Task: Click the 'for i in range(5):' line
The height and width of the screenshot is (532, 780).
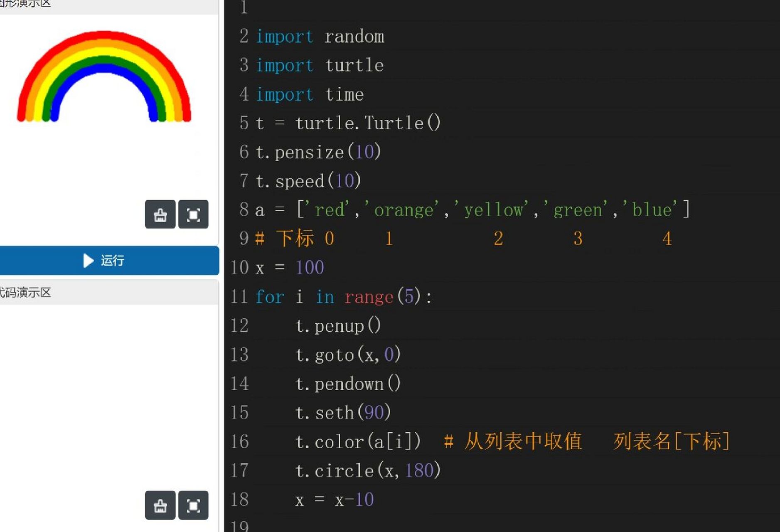Action: click(x=344, y=297)
